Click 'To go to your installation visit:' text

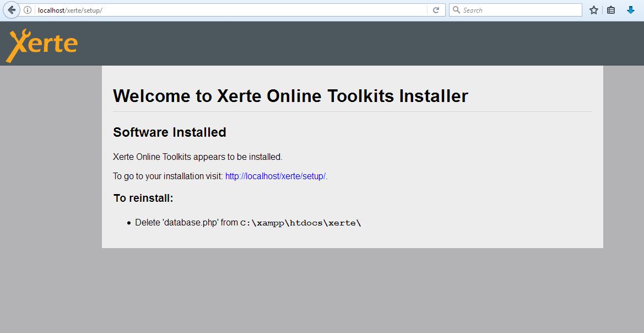click(168, 176)
